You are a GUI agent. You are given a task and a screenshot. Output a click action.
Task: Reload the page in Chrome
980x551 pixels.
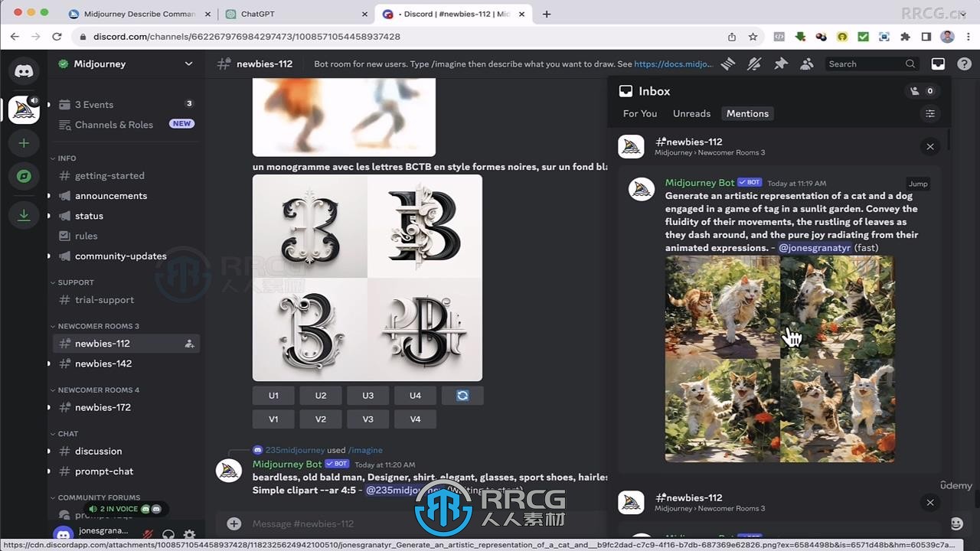57,37
